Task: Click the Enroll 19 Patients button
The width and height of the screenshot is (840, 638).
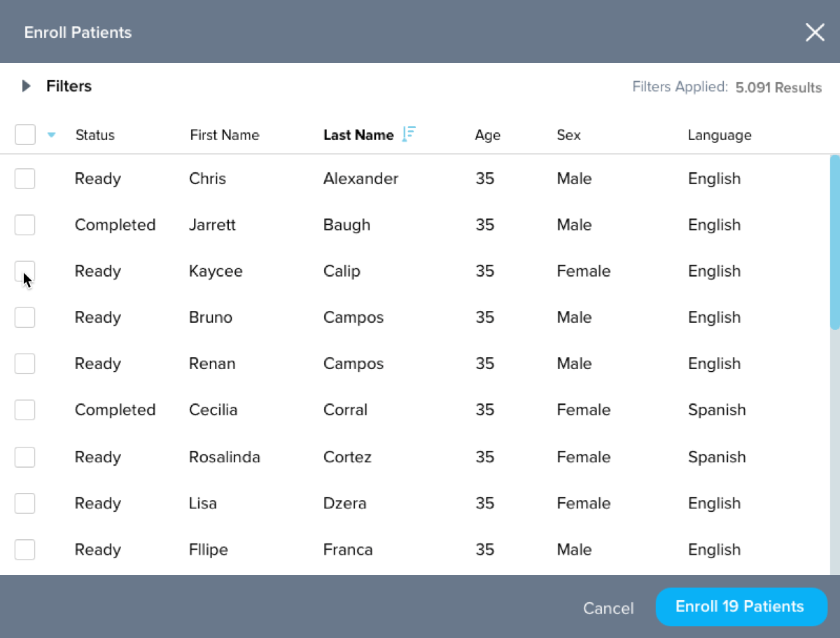Action: pos(741,606)
